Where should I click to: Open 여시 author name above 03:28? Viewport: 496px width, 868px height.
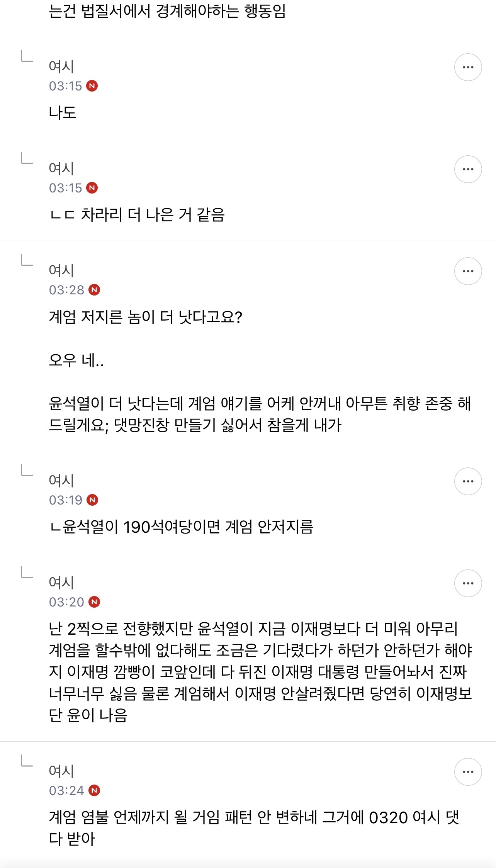click(61, 270)
